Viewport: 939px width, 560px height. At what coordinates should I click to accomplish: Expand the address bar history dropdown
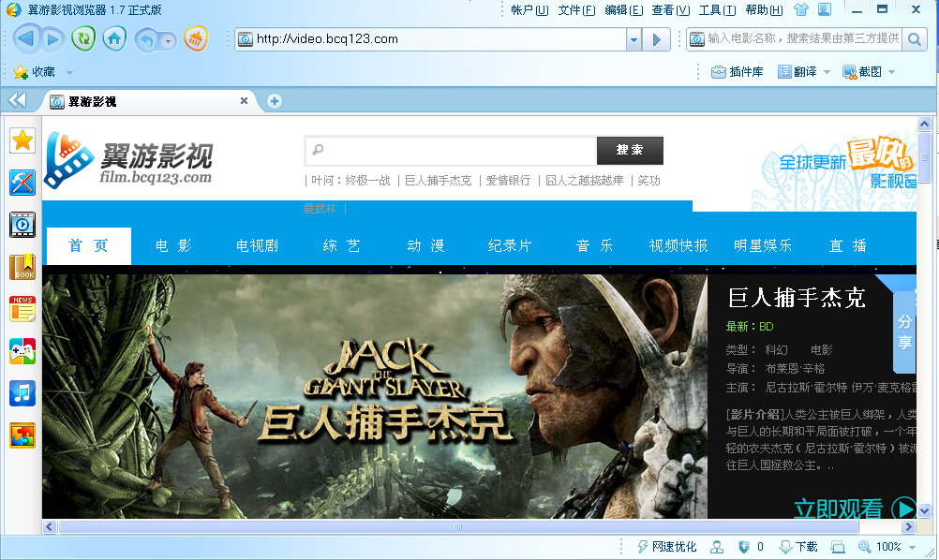tap(633, 39)
